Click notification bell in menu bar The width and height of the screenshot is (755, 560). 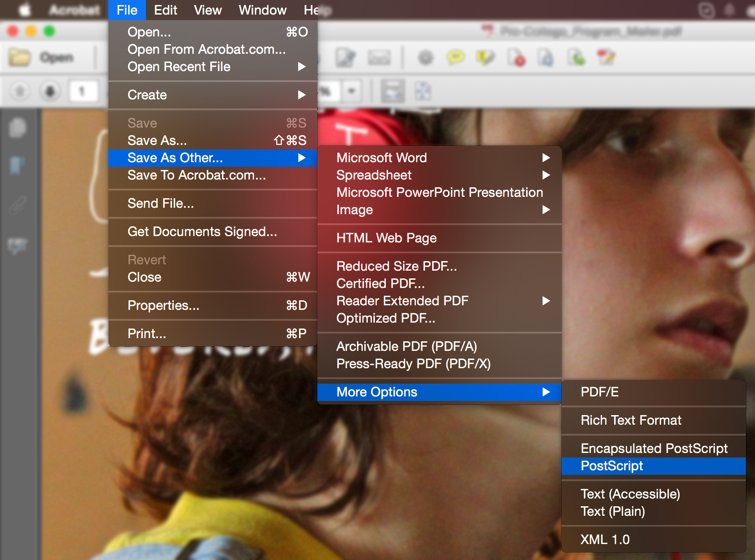(x=729, y=10)
